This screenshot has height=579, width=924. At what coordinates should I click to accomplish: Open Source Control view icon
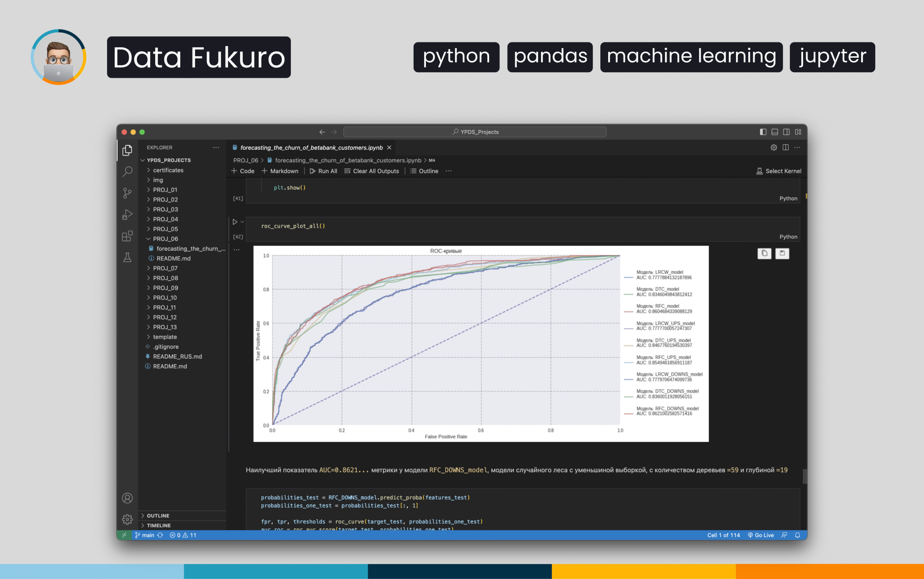(x=127, y=193)
